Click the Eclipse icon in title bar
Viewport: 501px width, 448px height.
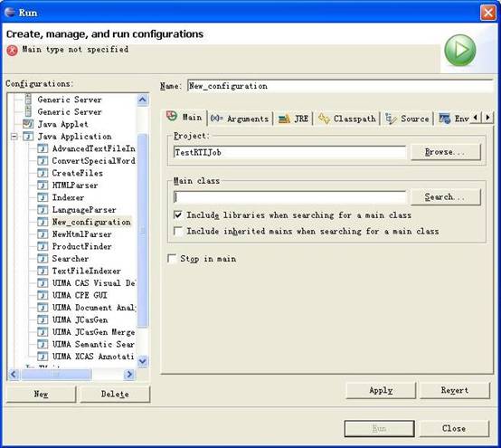coord(10,12)
